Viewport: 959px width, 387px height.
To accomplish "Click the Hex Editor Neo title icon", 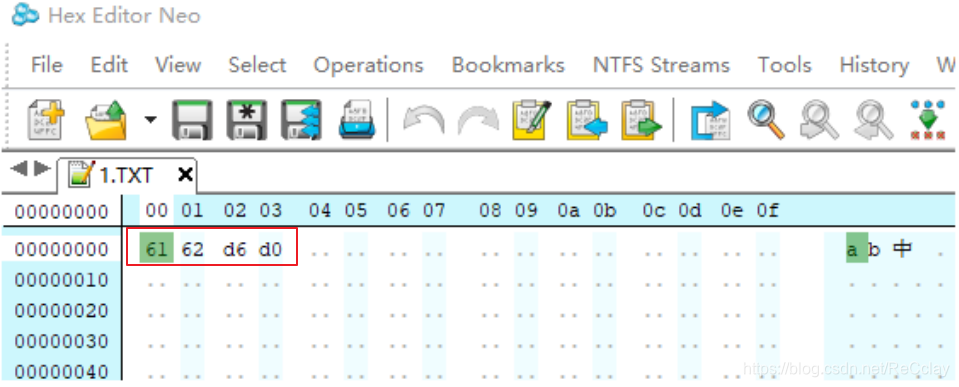I will point(25,15).
